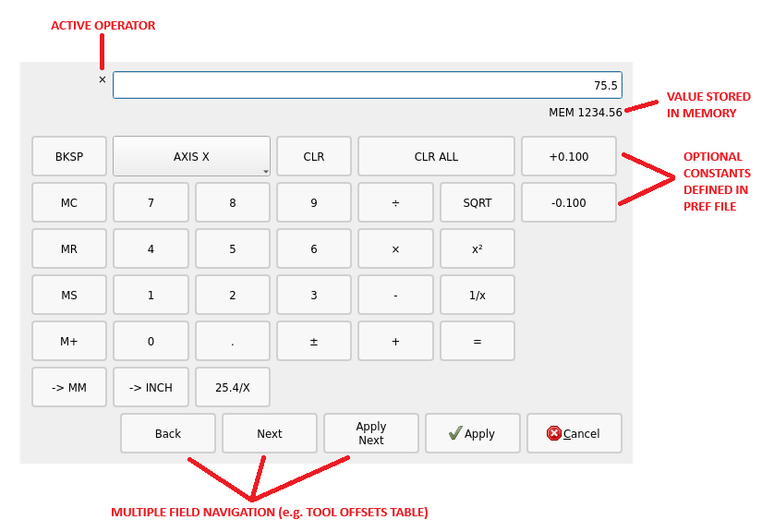Convert the value to INCH
The height and width of the screenshot is (532, 774).
point(151,387)
